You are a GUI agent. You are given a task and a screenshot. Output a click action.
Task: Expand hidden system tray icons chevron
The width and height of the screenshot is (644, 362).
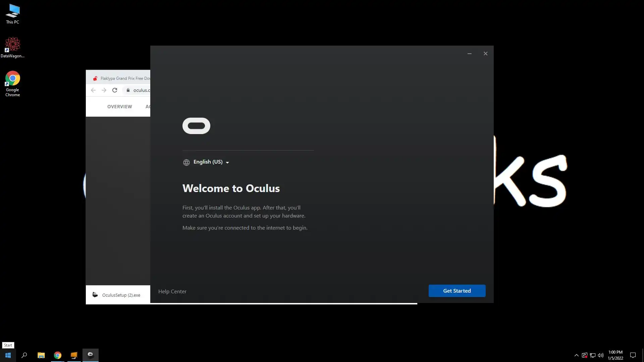tap(576, 355)
